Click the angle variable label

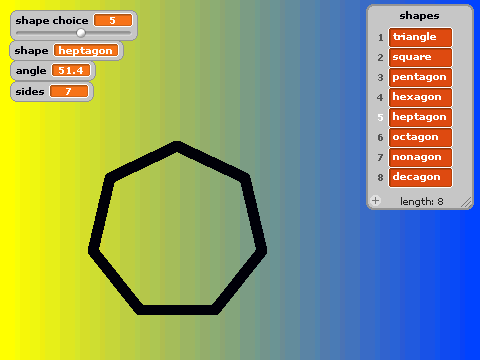31,71
